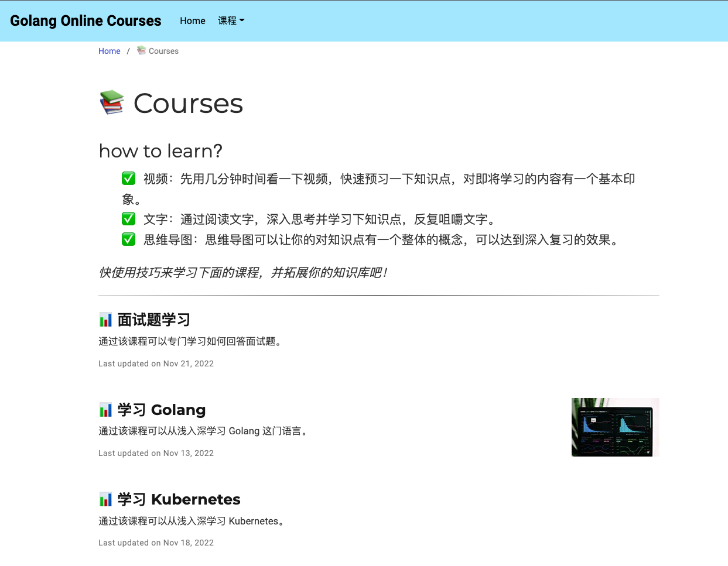Click the green checkmark beside 思维导图
The width and height of the screenshot is (728, 566).
(128, 239)
